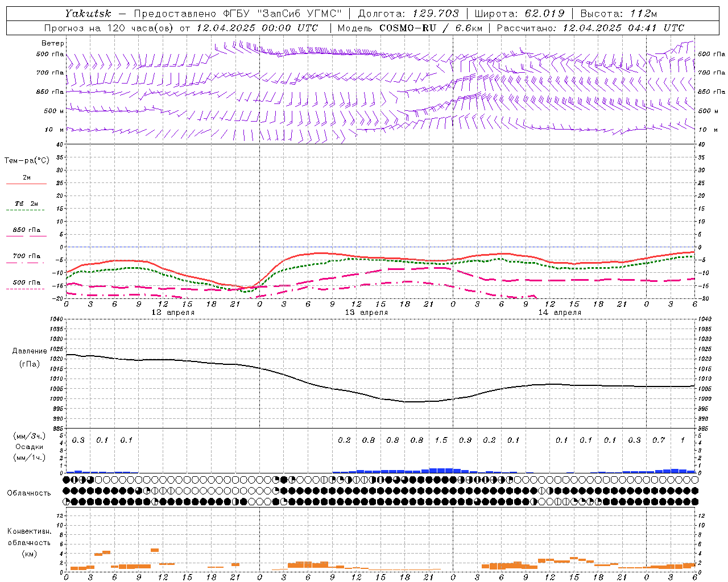
Task: Click the (мм/1ч.) precipitation unit label
Action: tap(29, 458)
